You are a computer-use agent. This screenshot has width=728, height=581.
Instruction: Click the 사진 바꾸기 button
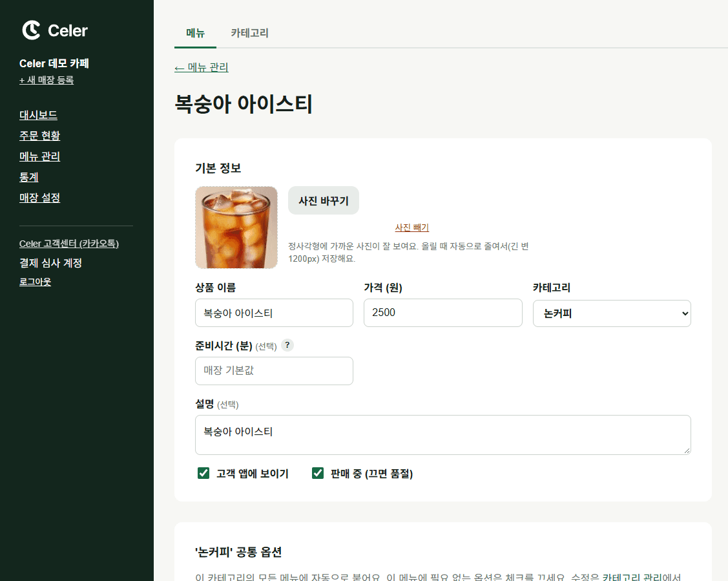pyautogui.click(x=324, y=200)
